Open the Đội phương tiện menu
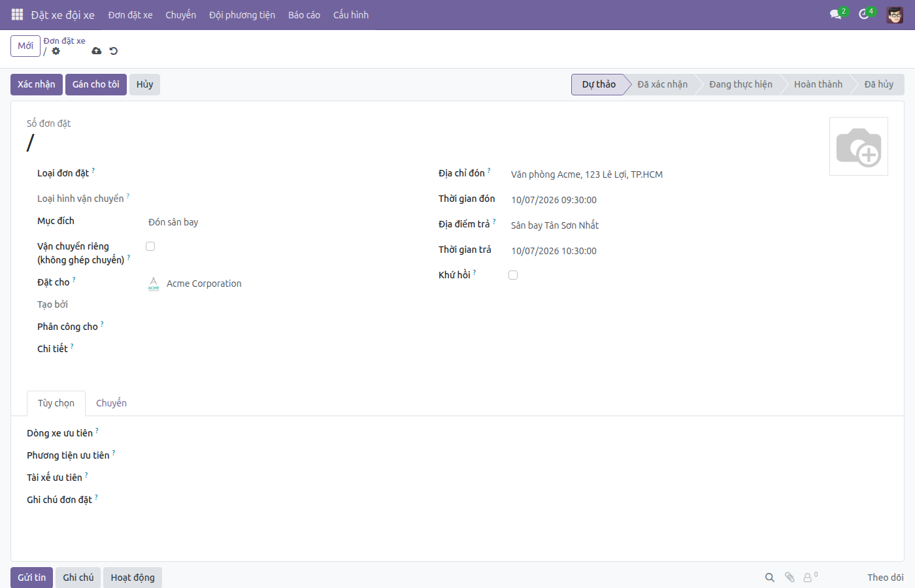915x588 pixels. tap(242, 15)
